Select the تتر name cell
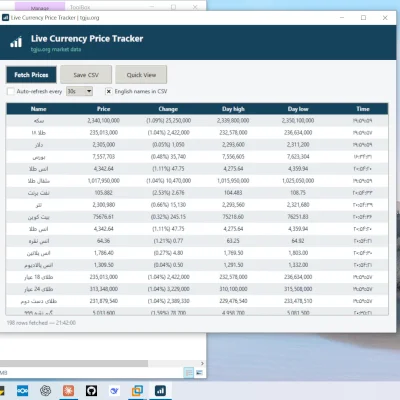This screenshot has height=400, width=400. click(x=39, y=205)
